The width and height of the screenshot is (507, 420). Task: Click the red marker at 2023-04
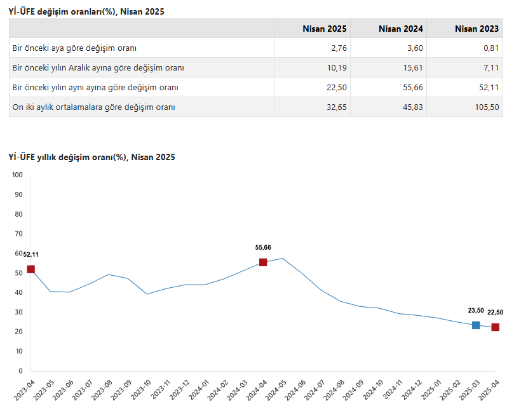[x=30, y=269]
